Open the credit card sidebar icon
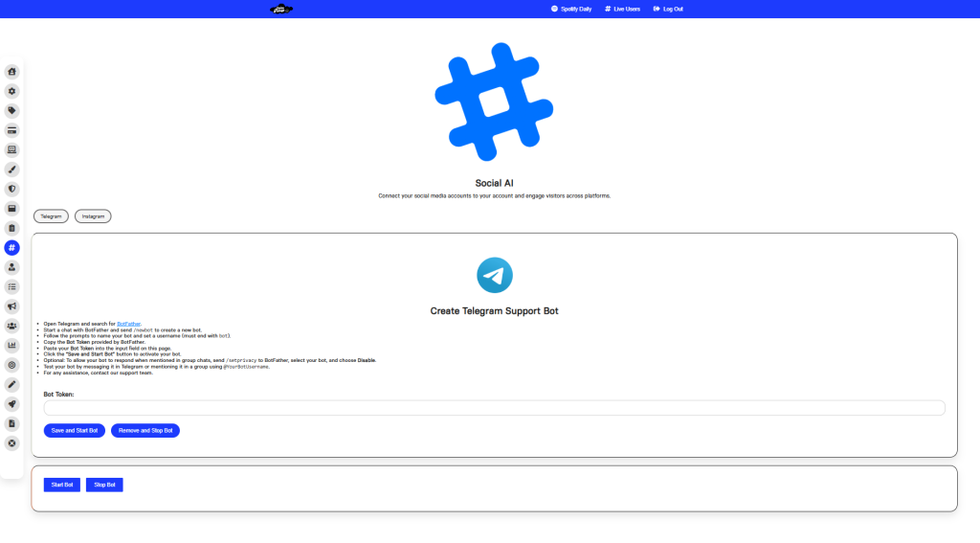The width and height of the screenshot is (980, 543). (11, 131)
